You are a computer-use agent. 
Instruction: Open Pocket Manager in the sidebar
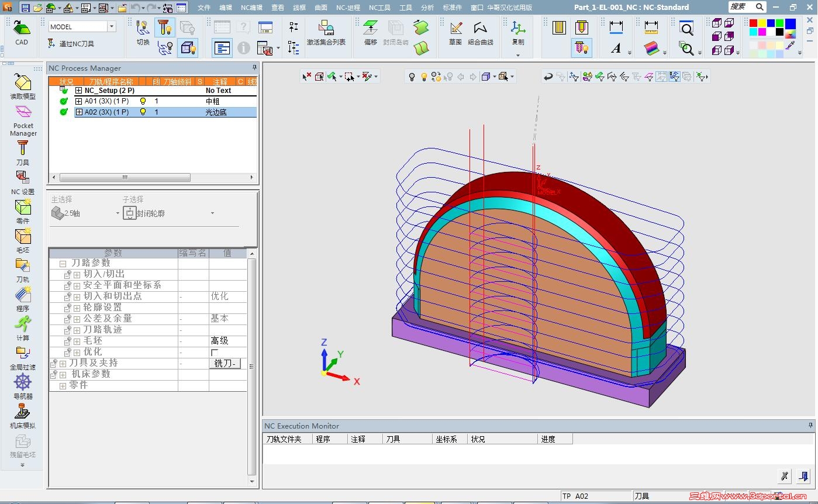[23, 120]
